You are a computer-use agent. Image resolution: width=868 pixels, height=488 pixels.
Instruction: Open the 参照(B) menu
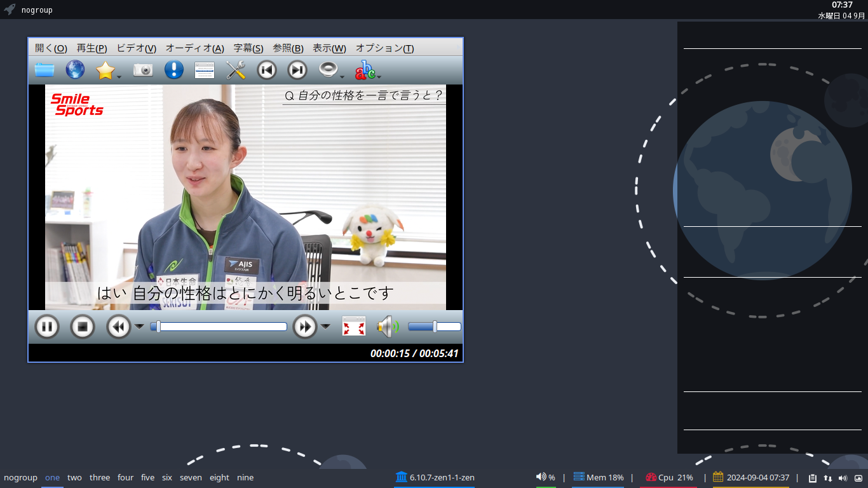[x=288, y=48]
